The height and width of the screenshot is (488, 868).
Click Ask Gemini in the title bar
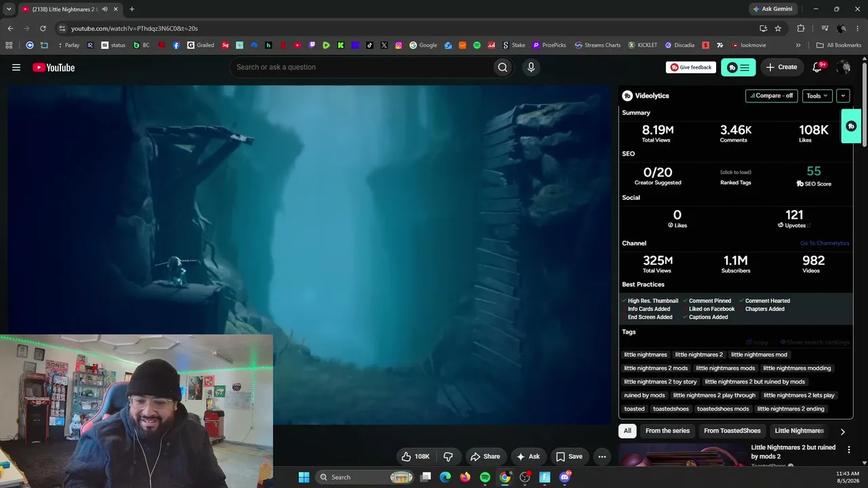coord(772,9)
